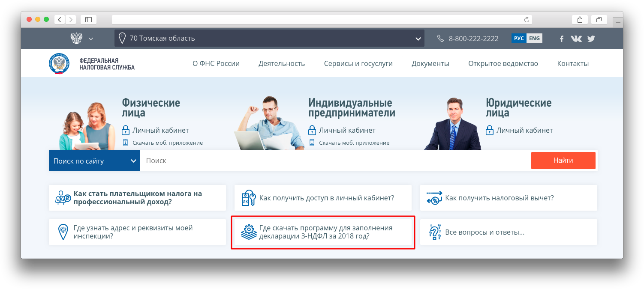Open the Сервисы и госуслуги menu
This screenshot has height=289, width=644.
(358, 63)
